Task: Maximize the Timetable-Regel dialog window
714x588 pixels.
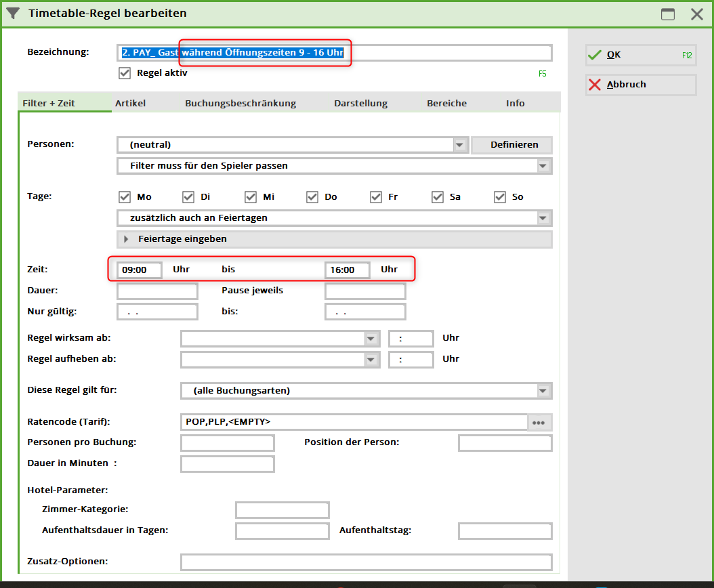Action: click(668, 14)
